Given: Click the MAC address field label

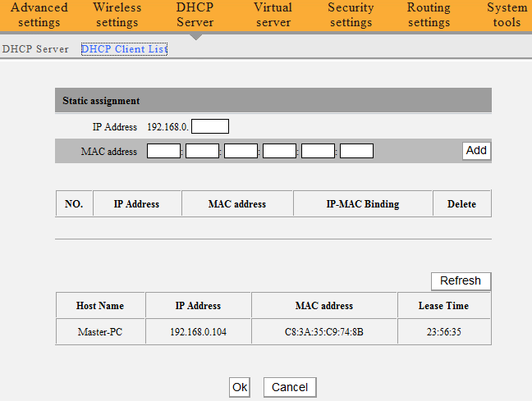Looking at the screenshot, I should (109, 152).
